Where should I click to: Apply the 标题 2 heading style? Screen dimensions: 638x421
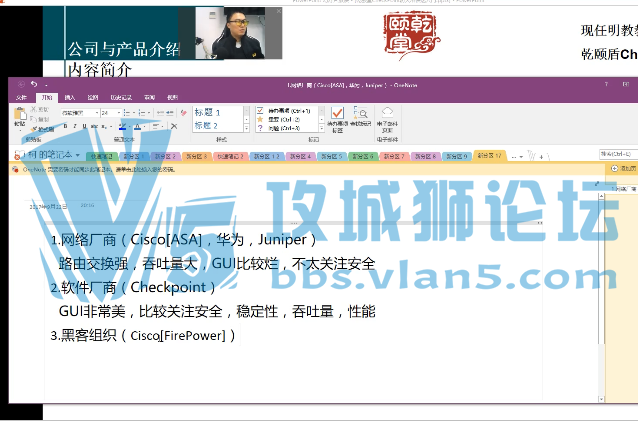point(206,125)
